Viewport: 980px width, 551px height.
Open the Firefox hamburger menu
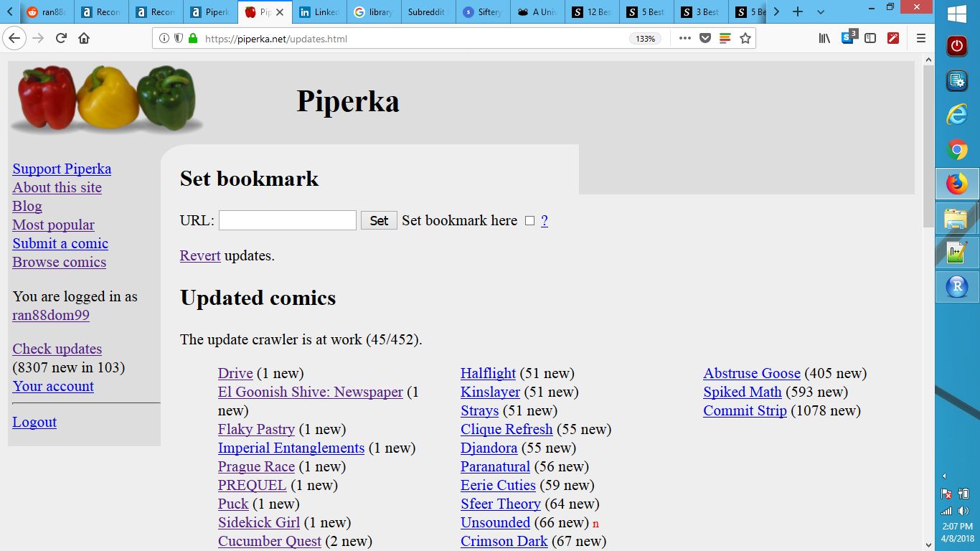pyautogui.click(x=921, y=38)
